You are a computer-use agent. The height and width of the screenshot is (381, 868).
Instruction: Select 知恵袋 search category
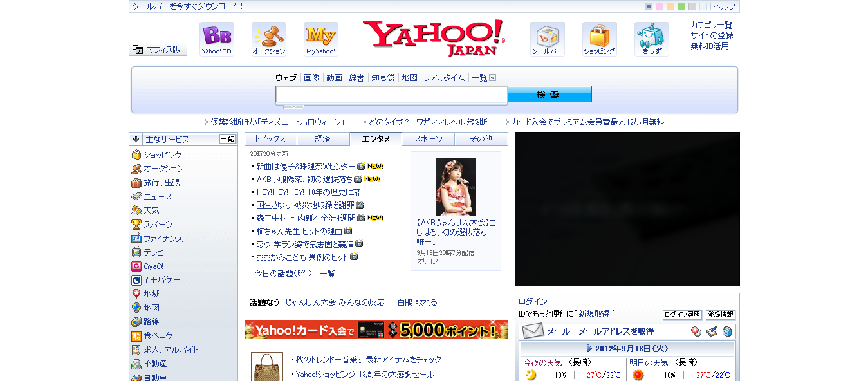(x=383, y=78)
